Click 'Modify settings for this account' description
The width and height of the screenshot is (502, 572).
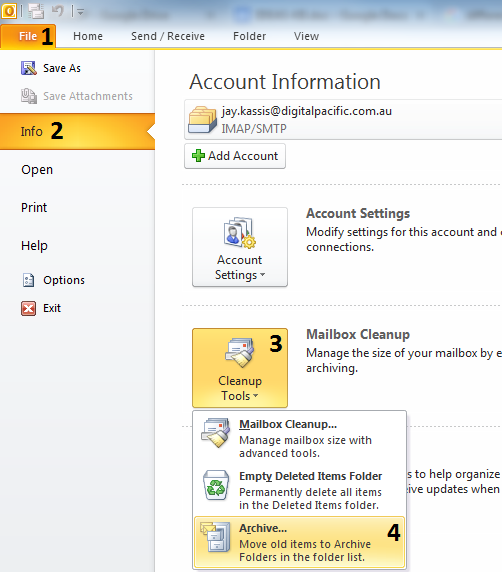404,239
